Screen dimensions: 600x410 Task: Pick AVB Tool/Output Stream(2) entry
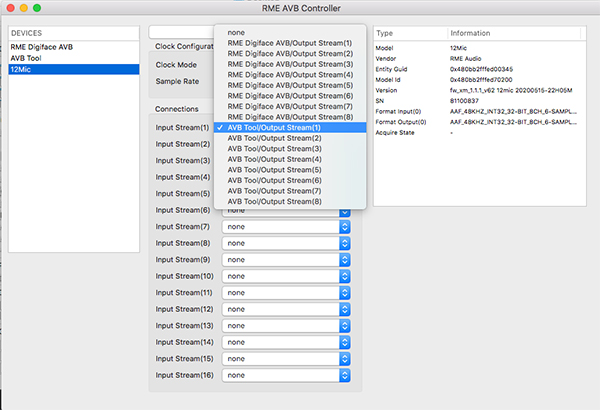(290, 138)
